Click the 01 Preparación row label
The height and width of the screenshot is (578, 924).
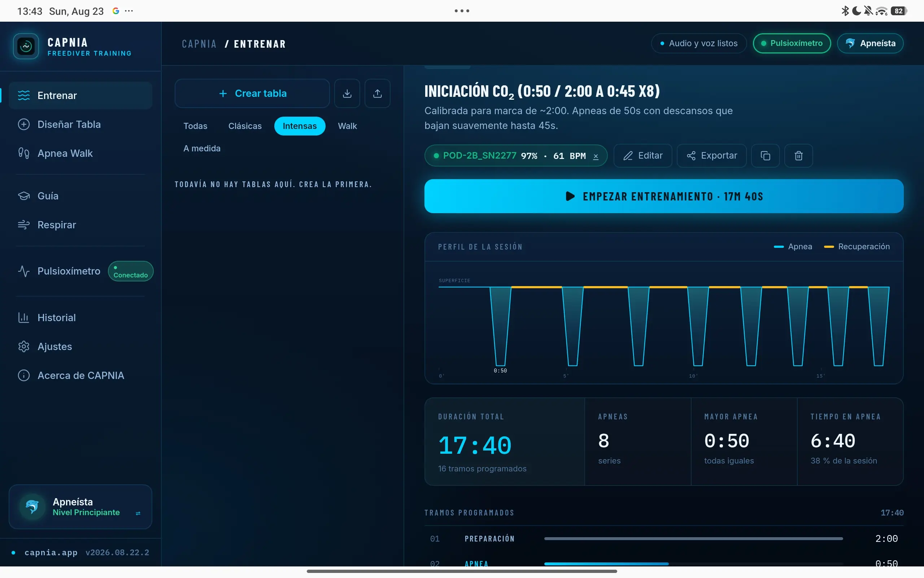click(489, 539)
